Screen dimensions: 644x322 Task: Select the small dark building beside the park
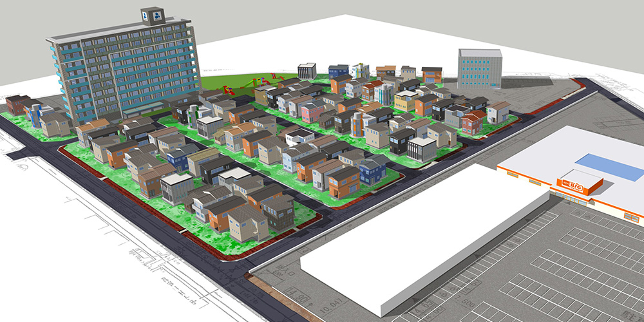[307, 71]
